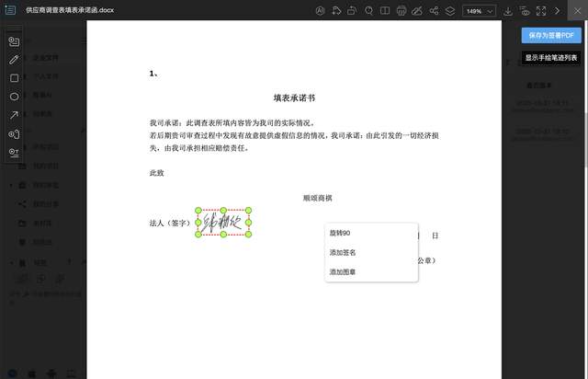588x379 pixels.
Task: Open the layers stack icon
Action: (x=450, y=11)
